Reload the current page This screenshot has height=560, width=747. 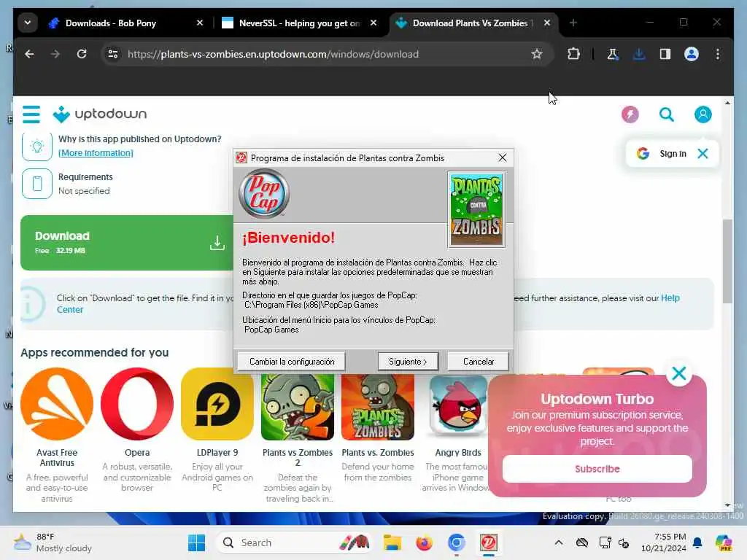coord(82,54)
